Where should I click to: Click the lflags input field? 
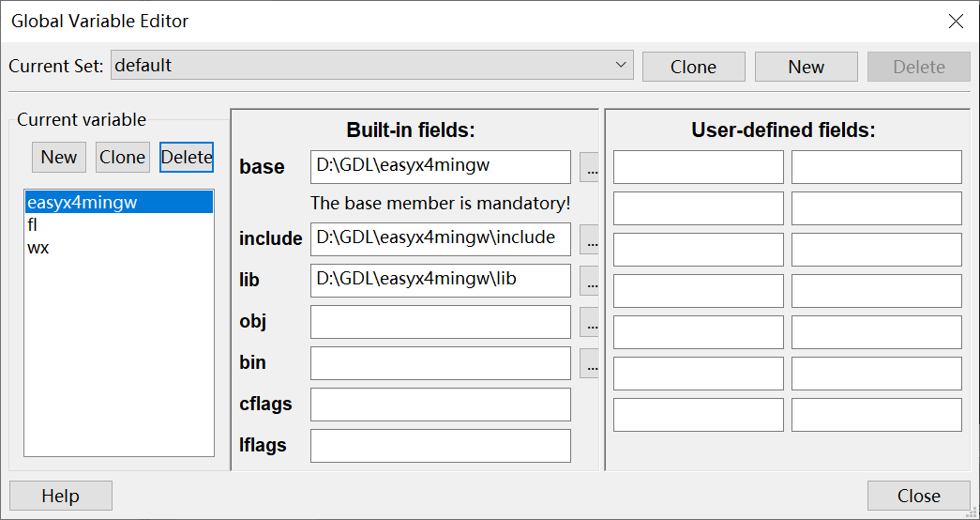pos(440,446)
